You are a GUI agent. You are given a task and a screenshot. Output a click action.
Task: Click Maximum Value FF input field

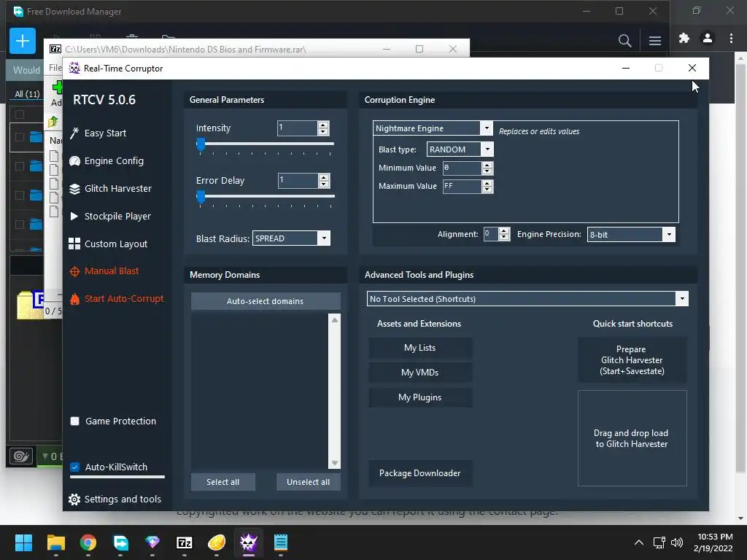click(462, 186)
